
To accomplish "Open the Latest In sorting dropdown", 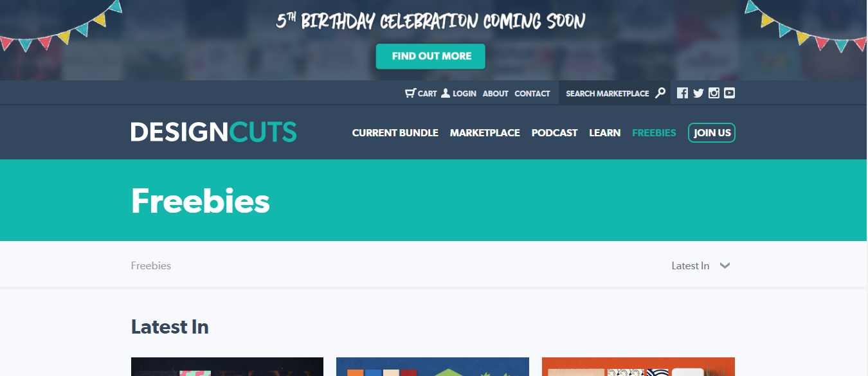I will coord(691,265).
